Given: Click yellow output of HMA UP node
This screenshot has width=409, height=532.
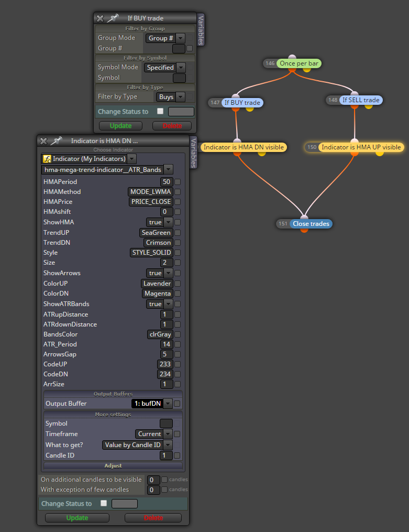Looking at the screenshot, I should (x=380, y=154).
